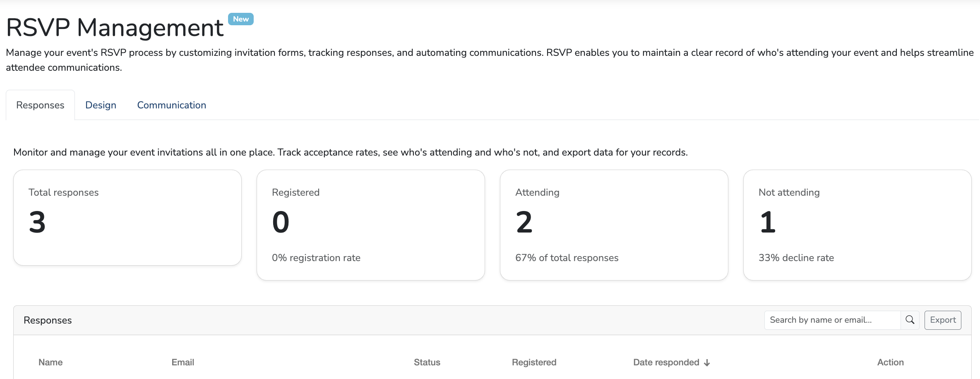
Task: Open the Communication tab
Action: point(171,105)
